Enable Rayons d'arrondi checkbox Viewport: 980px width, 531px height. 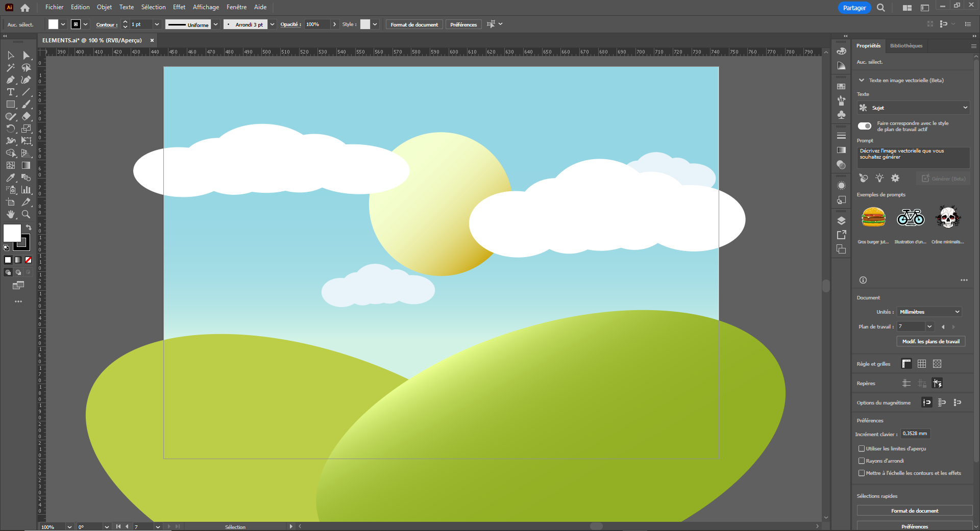[x=862, y=461]
